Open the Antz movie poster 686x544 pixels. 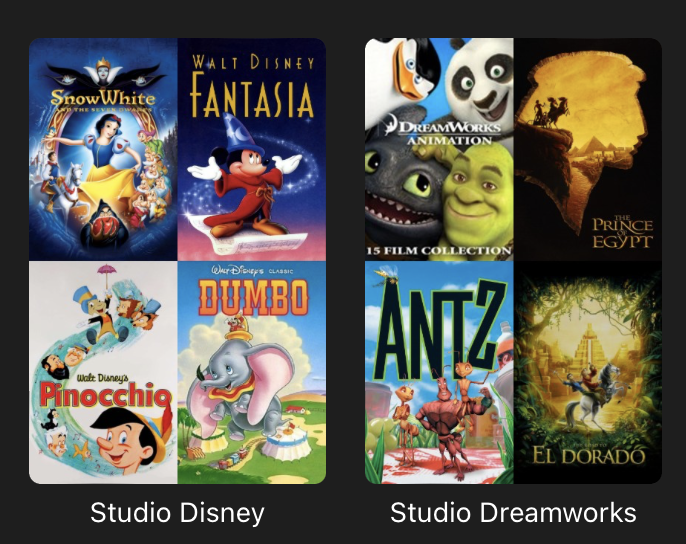(439, 372)
